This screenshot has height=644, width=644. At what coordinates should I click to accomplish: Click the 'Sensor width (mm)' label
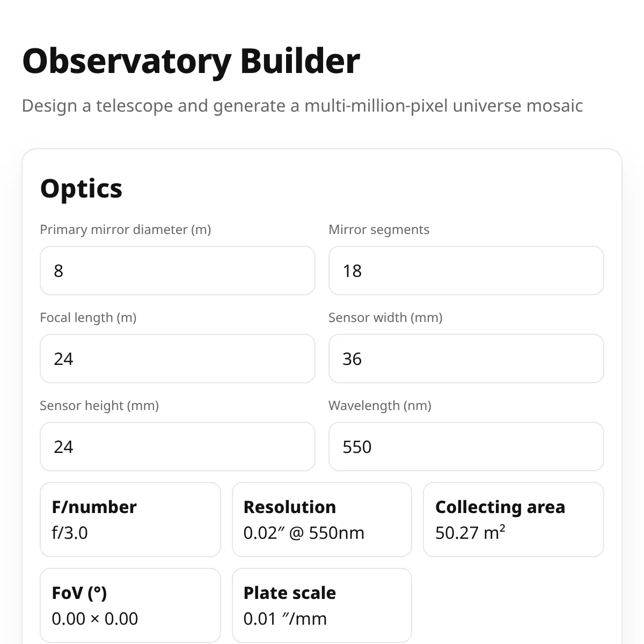(x=385, y=318)
